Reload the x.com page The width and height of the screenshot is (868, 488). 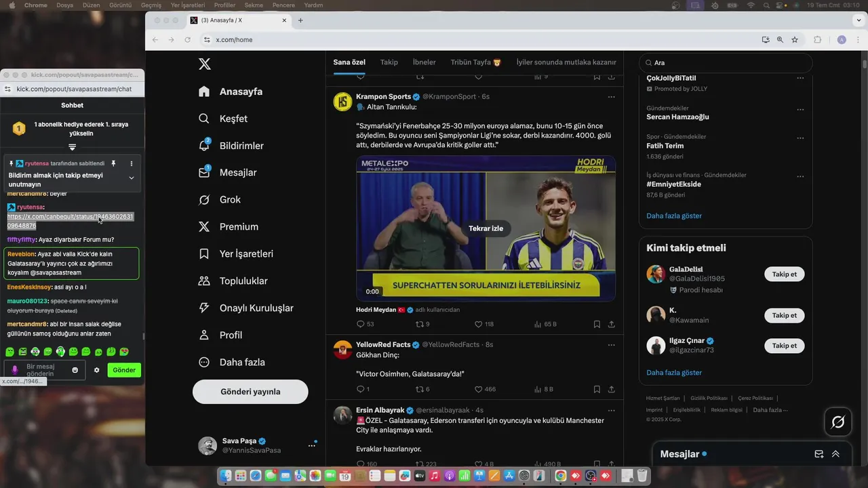pos(187,40)
